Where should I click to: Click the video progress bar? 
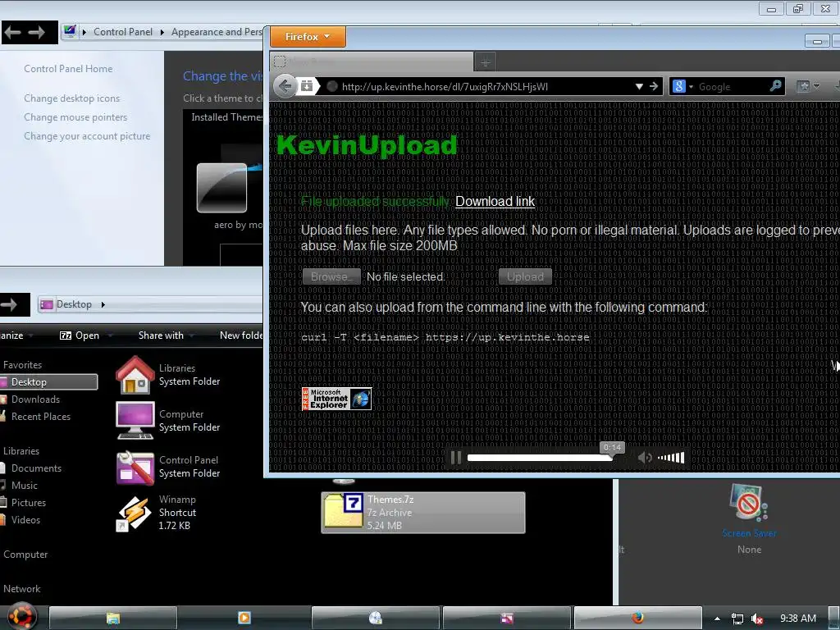540,458
